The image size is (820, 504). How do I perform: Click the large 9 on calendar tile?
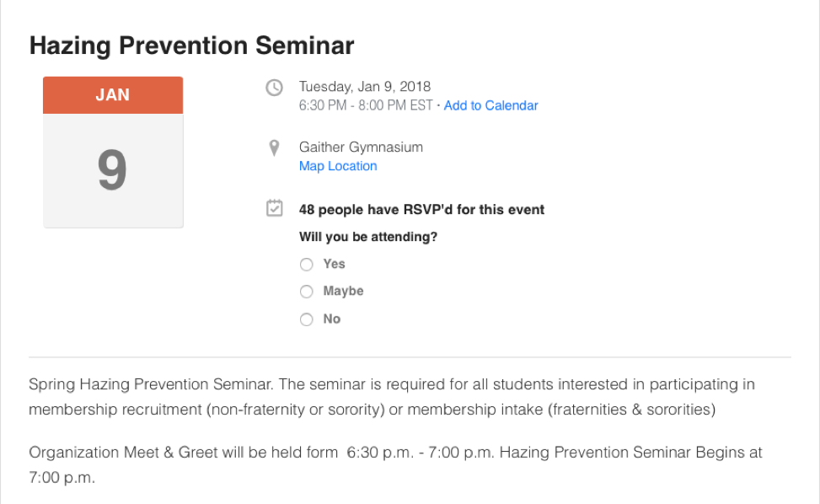[112, 170]
